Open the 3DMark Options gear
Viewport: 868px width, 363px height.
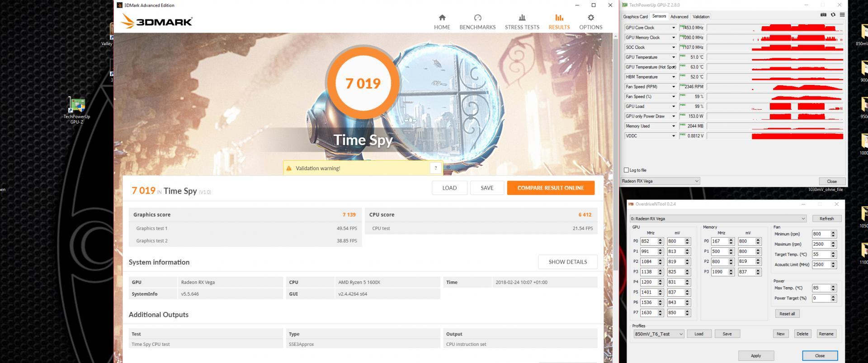(590, 22)
